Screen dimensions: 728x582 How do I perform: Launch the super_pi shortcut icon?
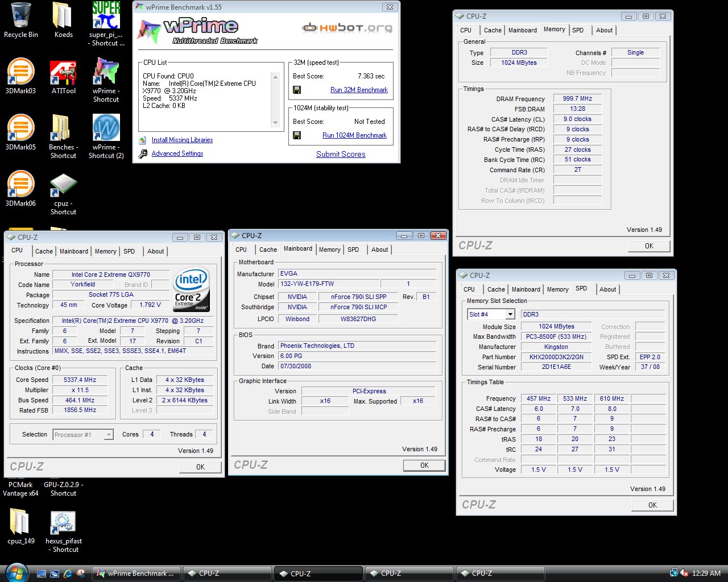tap(106, 24)
